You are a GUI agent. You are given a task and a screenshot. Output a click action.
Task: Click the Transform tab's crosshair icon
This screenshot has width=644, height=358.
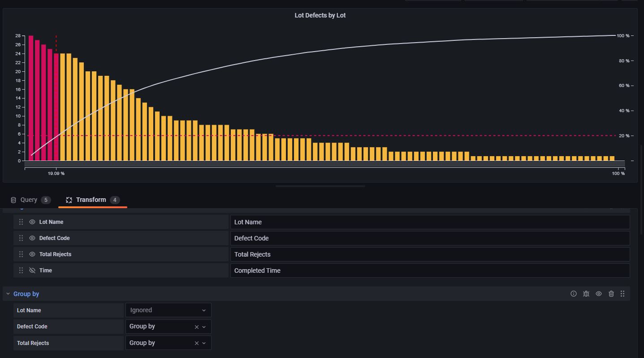tap(69, 200)
